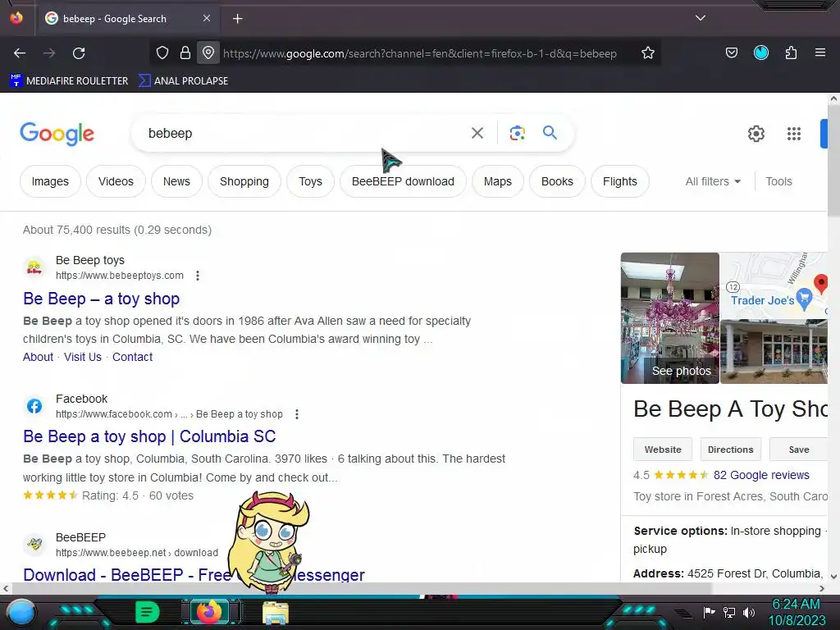Open the second bookmark in bookmarks toolbar

coord(183,81)
